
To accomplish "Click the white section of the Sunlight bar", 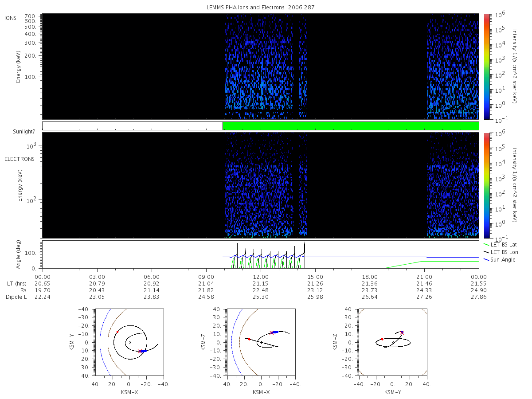I will pos(133,126).
